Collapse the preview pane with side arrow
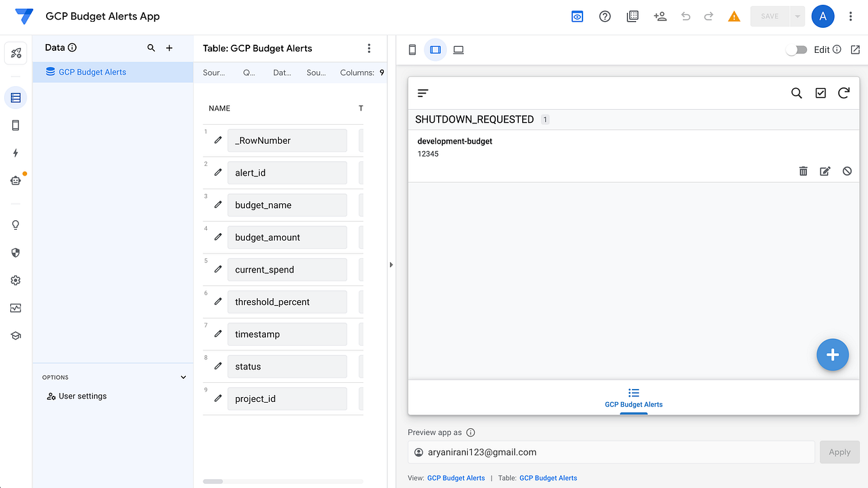The image size is (868, 488). [x=391, y=265]
